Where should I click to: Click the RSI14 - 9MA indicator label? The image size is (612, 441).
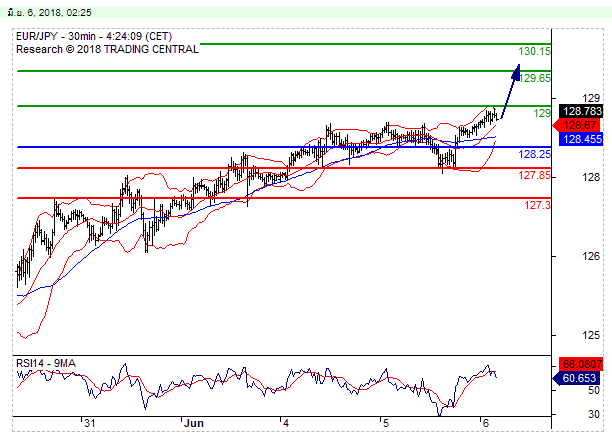tap(46, 363)
